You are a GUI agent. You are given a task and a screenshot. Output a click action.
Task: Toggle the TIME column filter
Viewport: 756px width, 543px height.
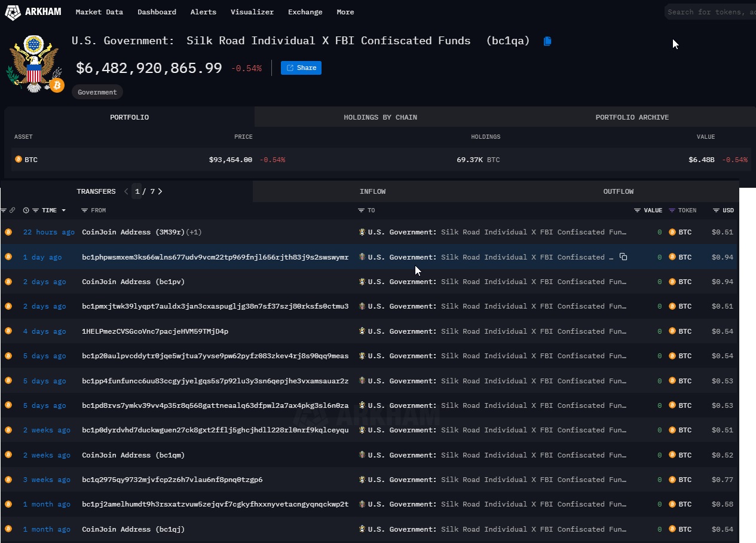(x=35, y=210)
